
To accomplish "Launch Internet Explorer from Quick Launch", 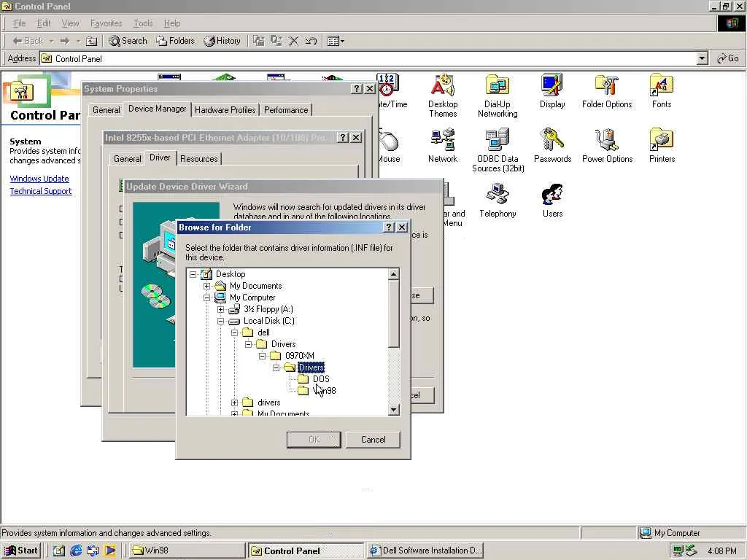I will pyautogui.click(x=76, y=551).
